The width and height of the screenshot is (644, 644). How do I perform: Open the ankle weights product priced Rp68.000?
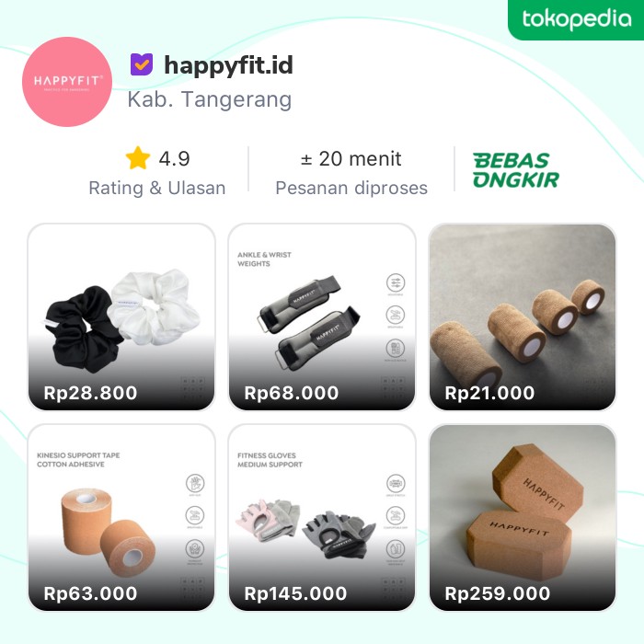[322, 317]
